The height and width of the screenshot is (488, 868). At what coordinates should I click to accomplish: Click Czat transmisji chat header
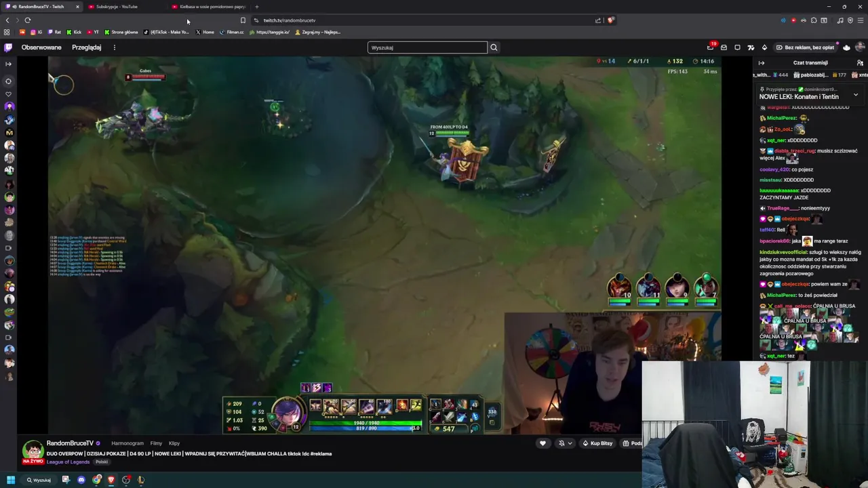(810, 62)
